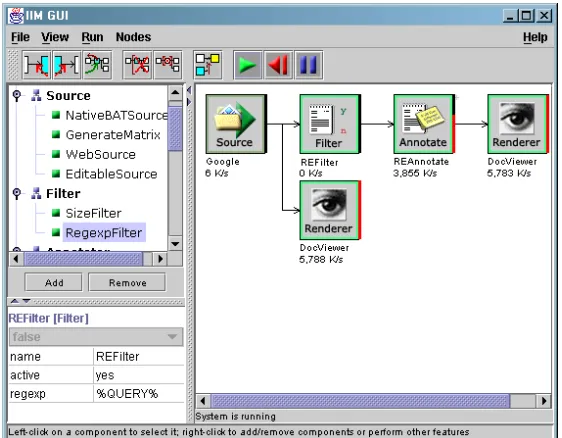Click the add input connection toolbar icon
The image size is (562, 438).
pyautogui.click(x=37, y=65)
